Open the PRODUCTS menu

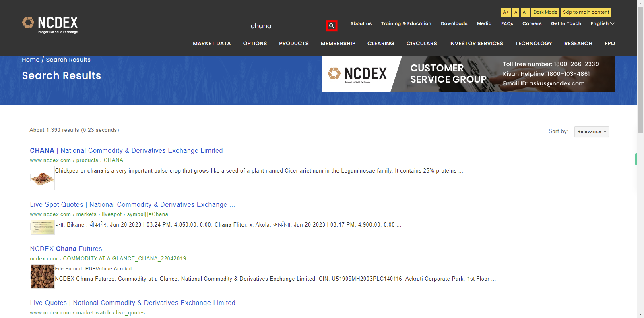(294, 43)
